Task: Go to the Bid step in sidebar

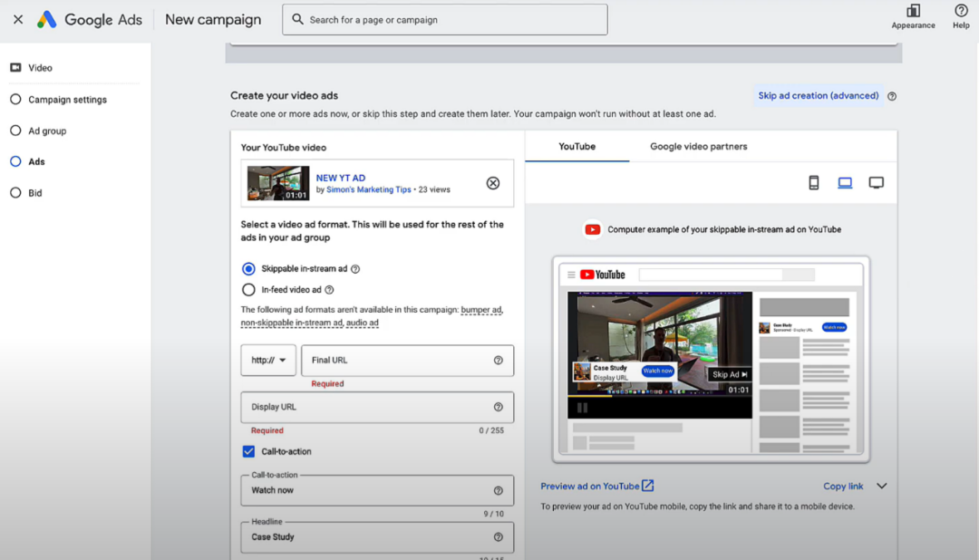Action: tap(34, 193)
